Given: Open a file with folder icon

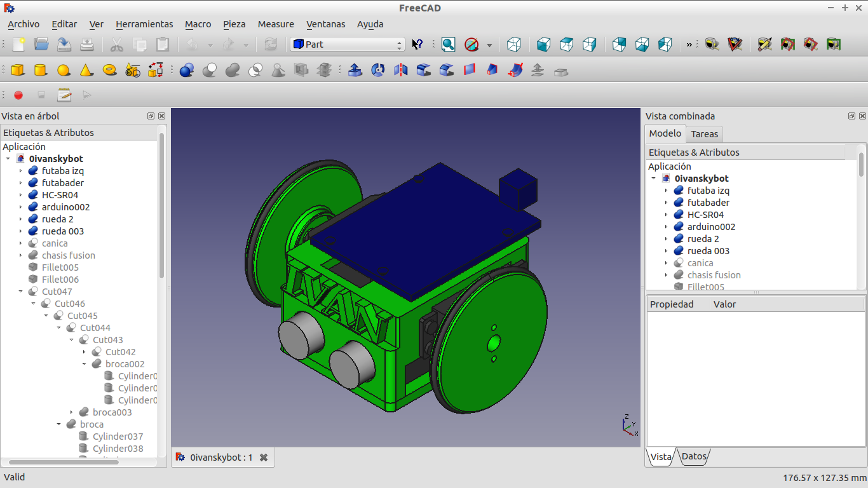Looking at the screenshot, I should pyautogui.click(x=41, y=44).
